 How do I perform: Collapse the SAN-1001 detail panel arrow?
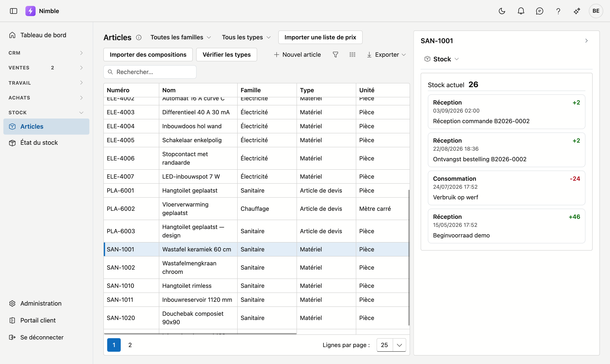[x=586, y=41]
